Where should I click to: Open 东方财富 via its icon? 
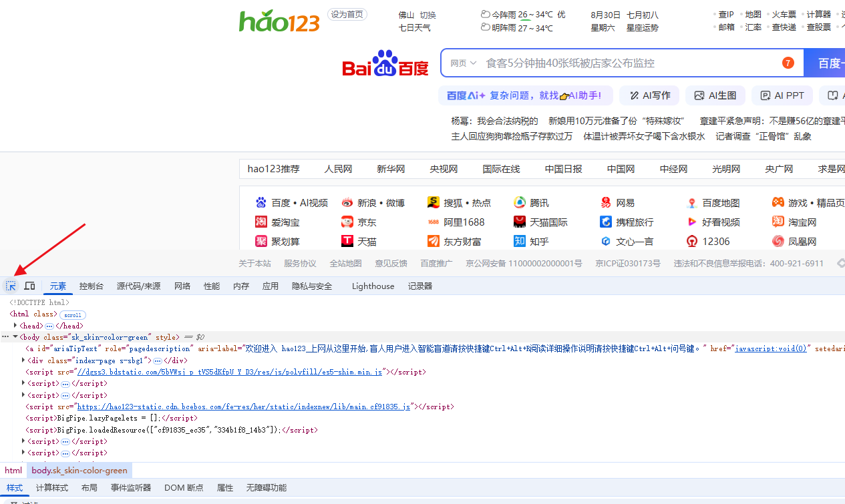point(434,241)
